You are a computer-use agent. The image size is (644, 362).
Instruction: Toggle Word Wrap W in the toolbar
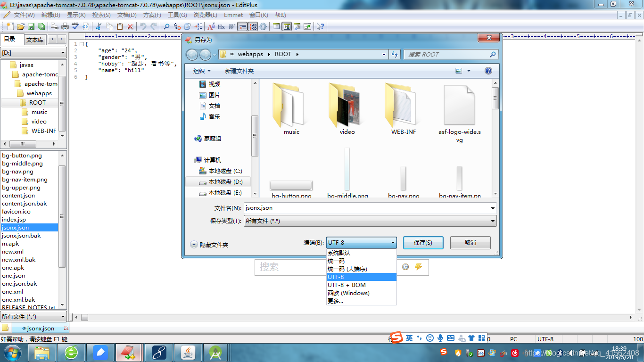(231, 26)
